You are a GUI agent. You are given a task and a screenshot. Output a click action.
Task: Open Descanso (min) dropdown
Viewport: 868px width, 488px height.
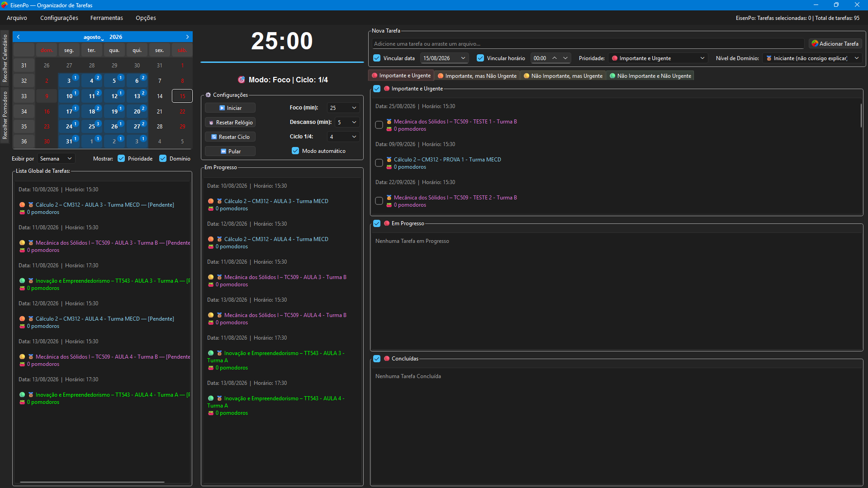tap(347, 122)
